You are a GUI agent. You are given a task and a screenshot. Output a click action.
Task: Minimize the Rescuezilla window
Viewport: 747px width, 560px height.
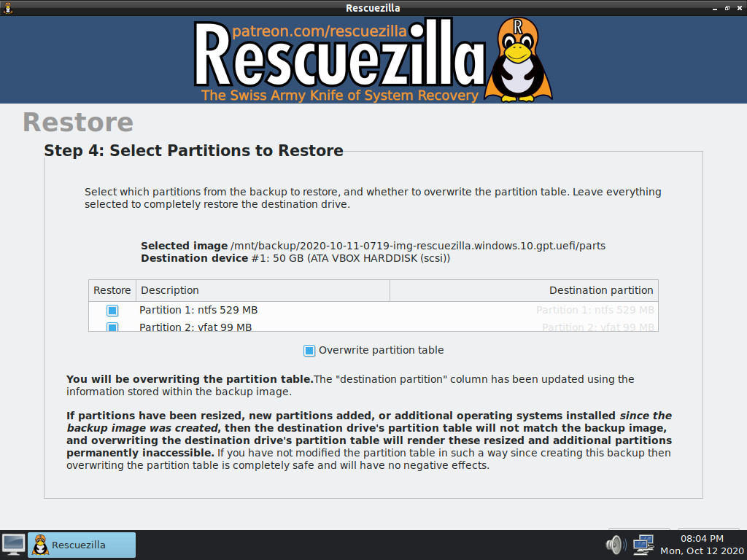pos(715,8)
